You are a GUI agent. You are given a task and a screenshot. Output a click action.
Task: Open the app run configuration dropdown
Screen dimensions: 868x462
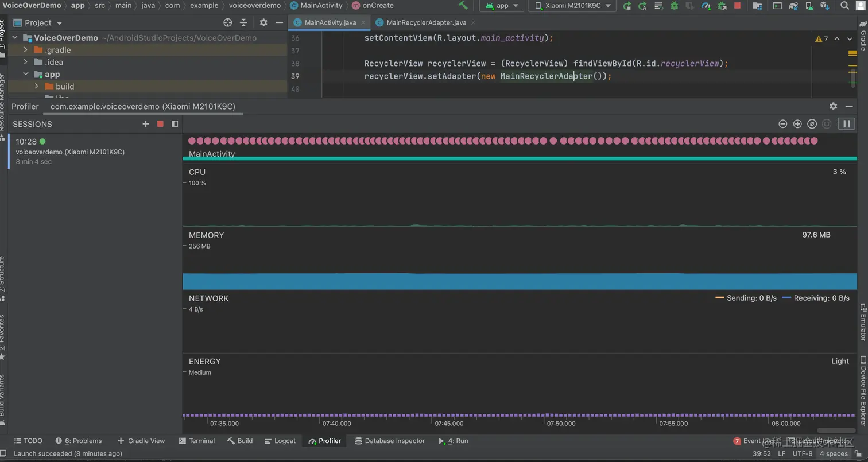(x=502, y=6)
